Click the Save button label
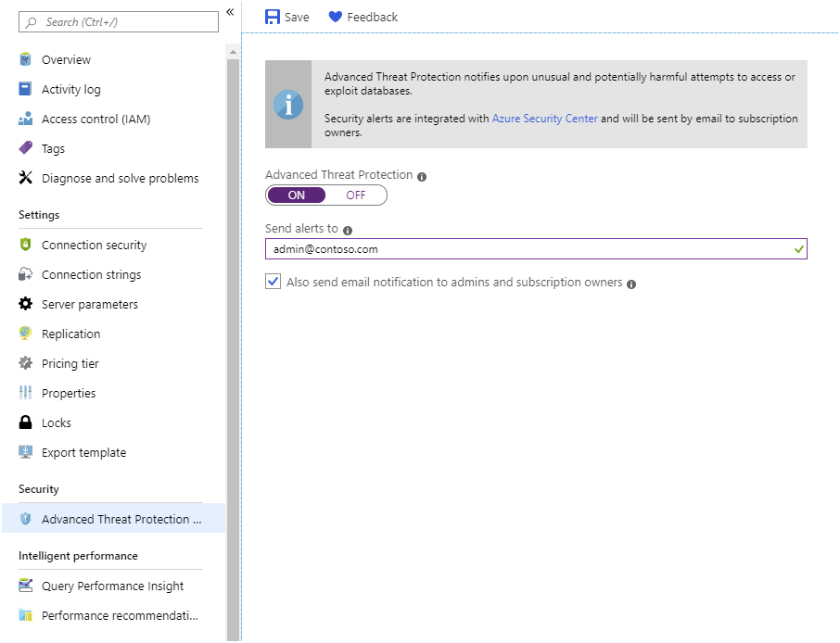The width and height of the screenshot is (840, 643). [297, 17]
